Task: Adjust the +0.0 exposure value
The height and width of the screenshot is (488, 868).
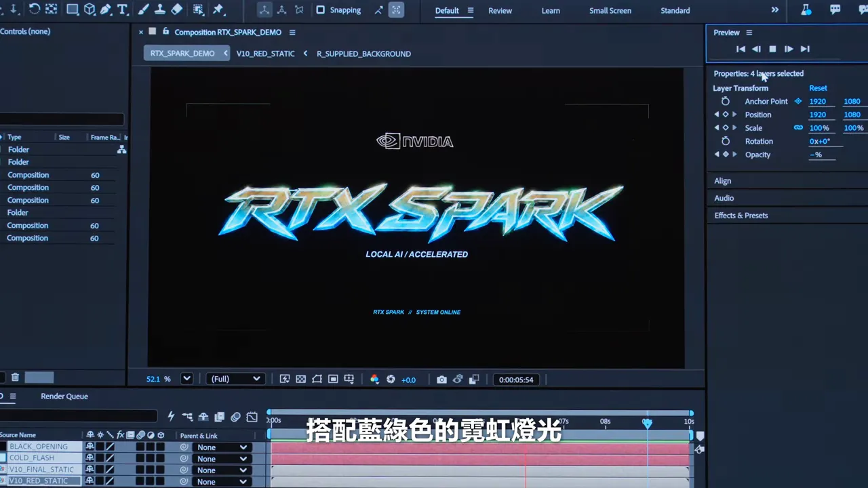Action: point(408,380)
